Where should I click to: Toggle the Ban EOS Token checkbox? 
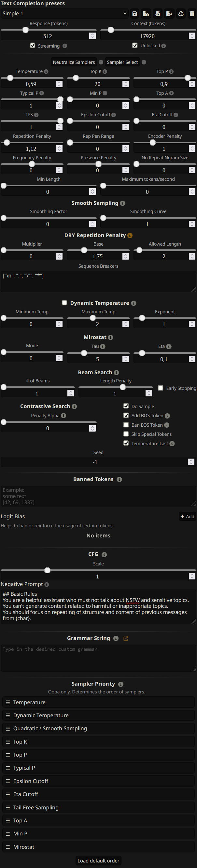click(126, 425)
